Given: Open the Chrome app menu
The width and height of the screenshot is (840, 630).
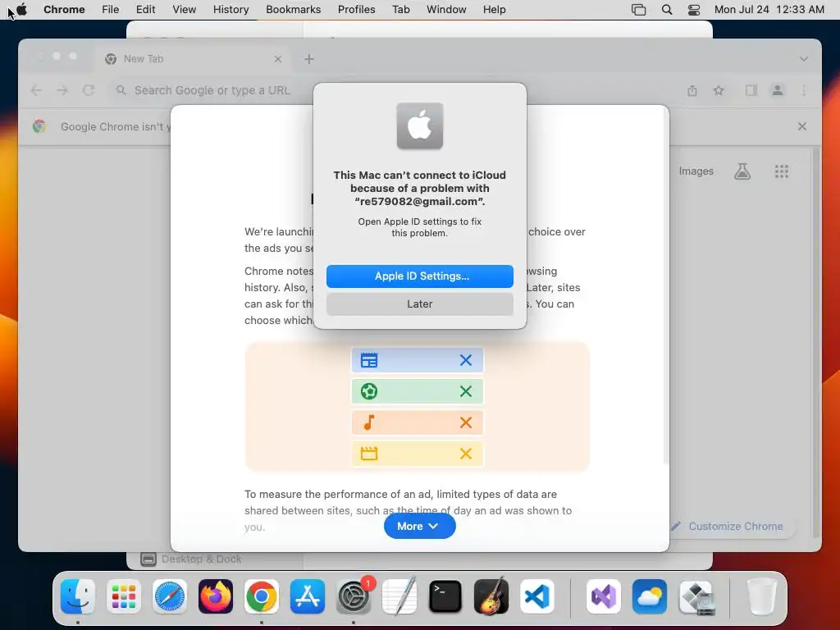Looking at the screenshot, I should pos(64,9).
